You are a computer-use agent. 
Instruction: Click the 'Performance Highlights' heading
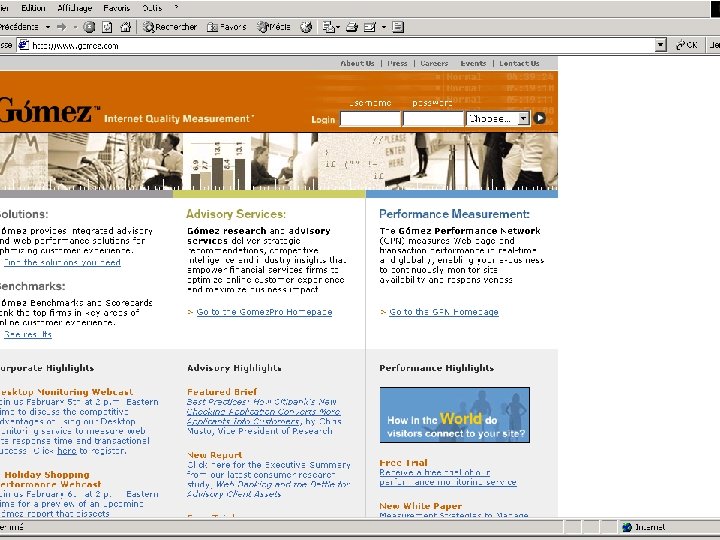(437, 368)
